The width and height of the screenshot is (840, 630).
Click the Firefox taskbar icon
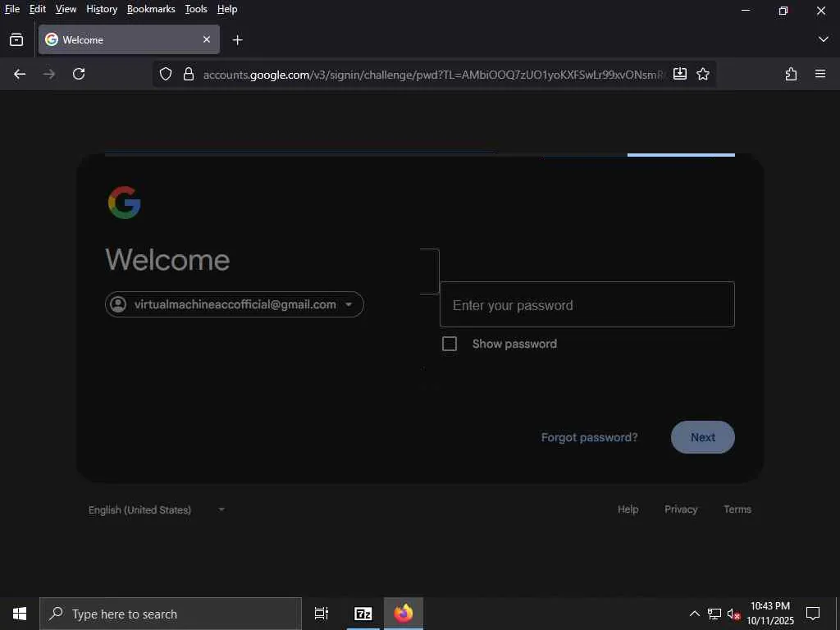tap(404, 614)
